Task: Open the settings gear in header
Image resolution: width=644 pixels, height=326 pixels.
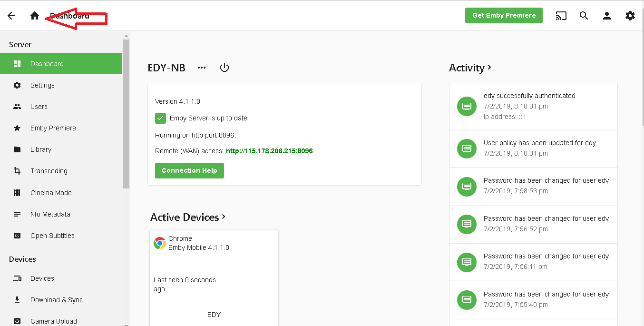Action: [x=630, y=16]
